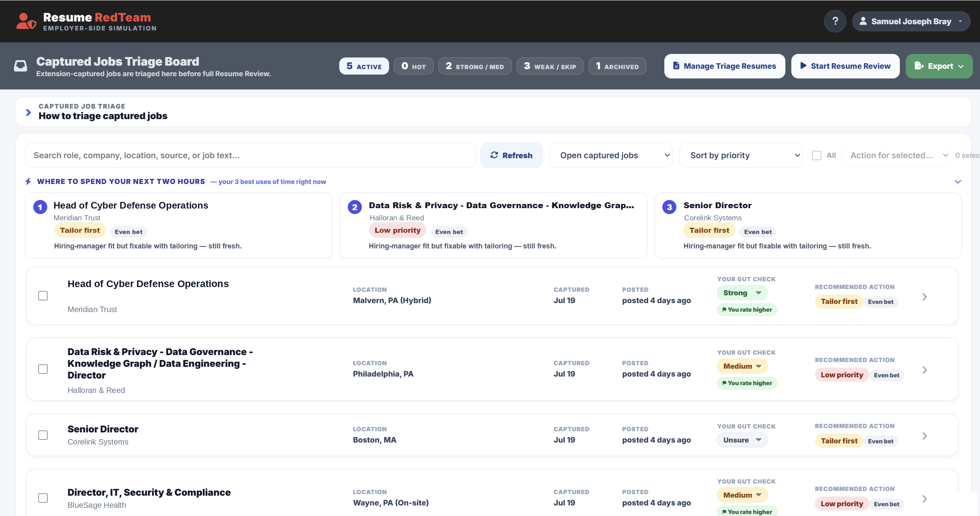Open the help question mark button
980x516 pixels.
tap(835, 21)
